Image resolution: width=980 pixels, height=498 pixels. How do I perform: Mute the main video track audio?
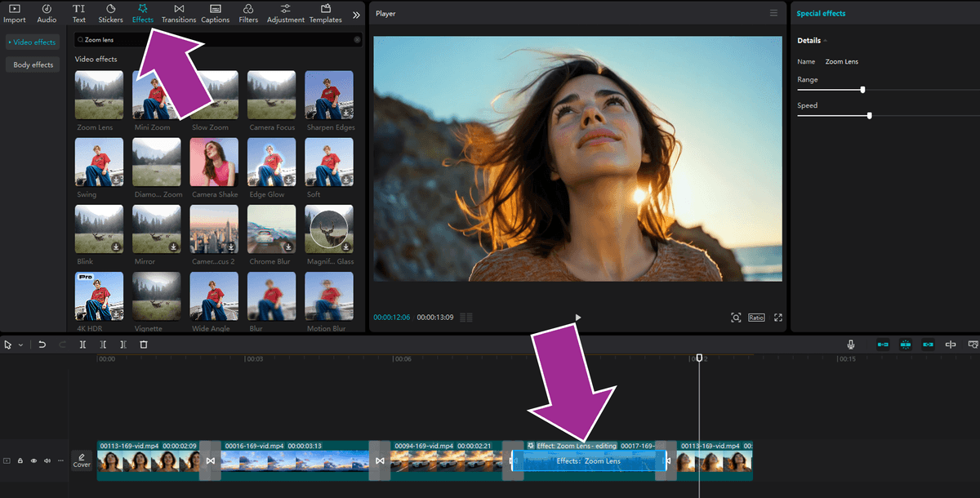click(47, 461)
